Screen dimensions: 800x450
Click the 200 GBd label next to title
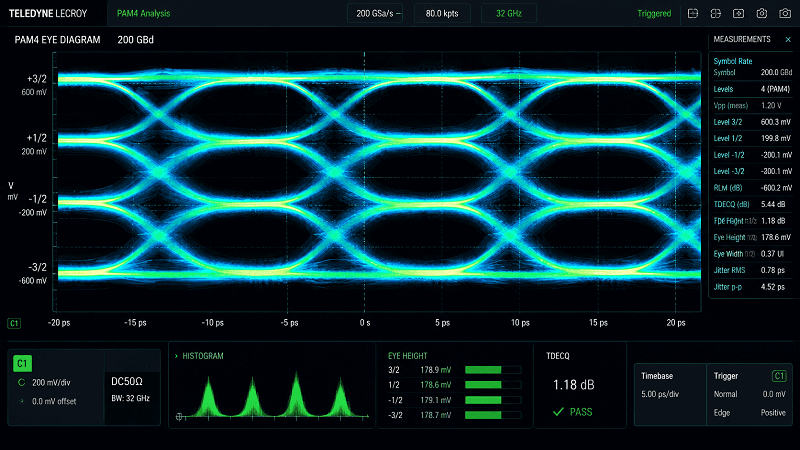tap(135, 40)
